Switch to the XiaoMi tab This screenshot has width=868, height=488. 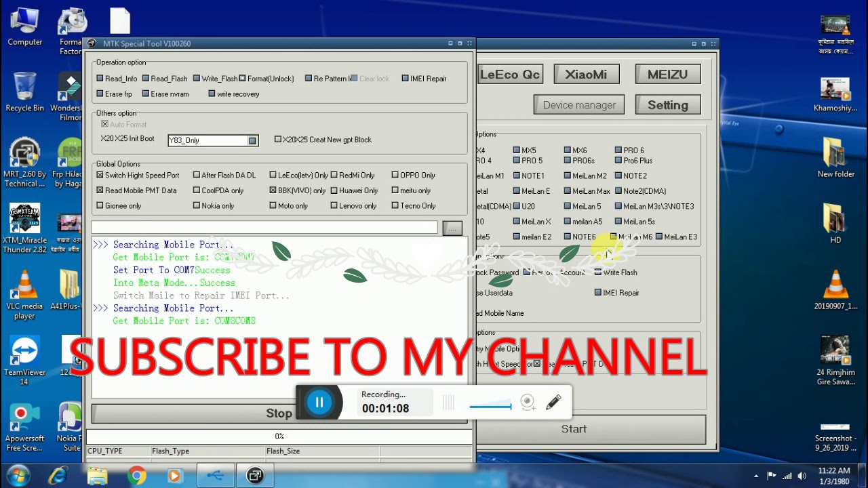click(586, 75)
